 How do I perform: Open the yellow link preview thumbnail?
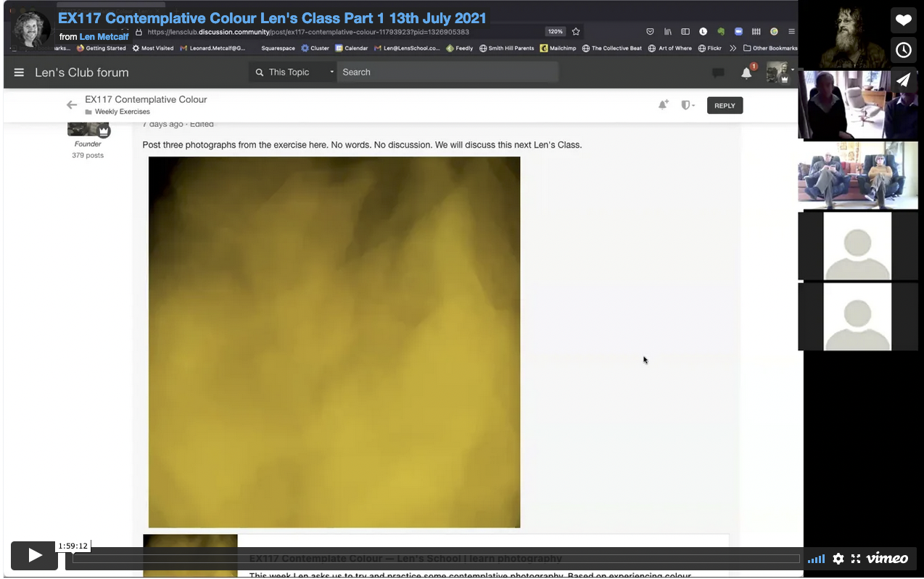190,556
